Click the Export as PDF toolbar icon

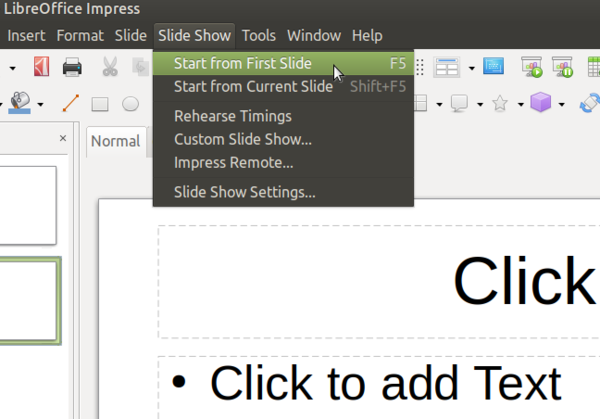[41, 67]
